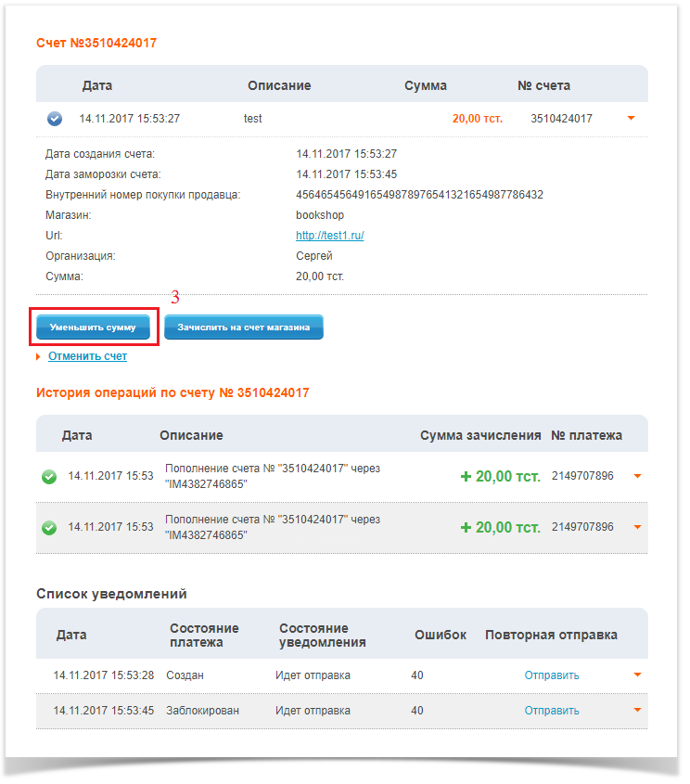Click the Повторная отправка column header

[551, 635]
